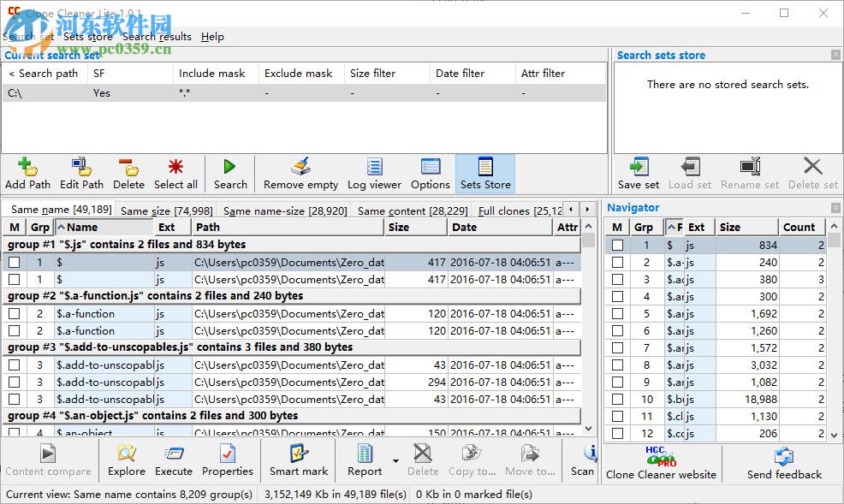The width and height of the screenshot is (844, 504).
Task: Expand the tab overflow arrow near Full clones
Action: pyautogui.click(x=587, y=208)
